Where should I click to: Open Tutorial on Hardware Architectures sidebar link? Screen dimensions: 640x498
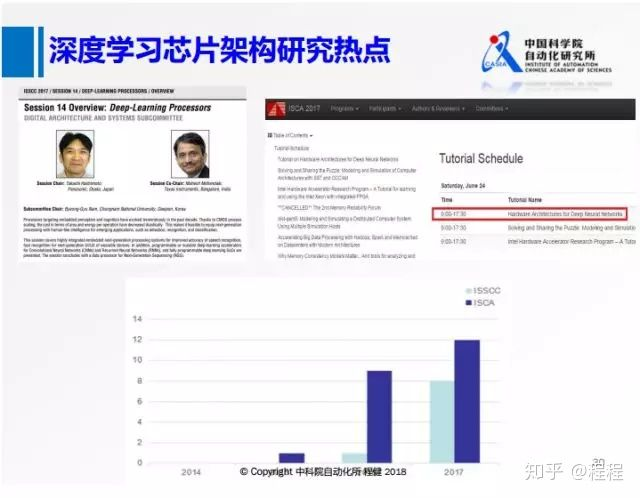338,159
